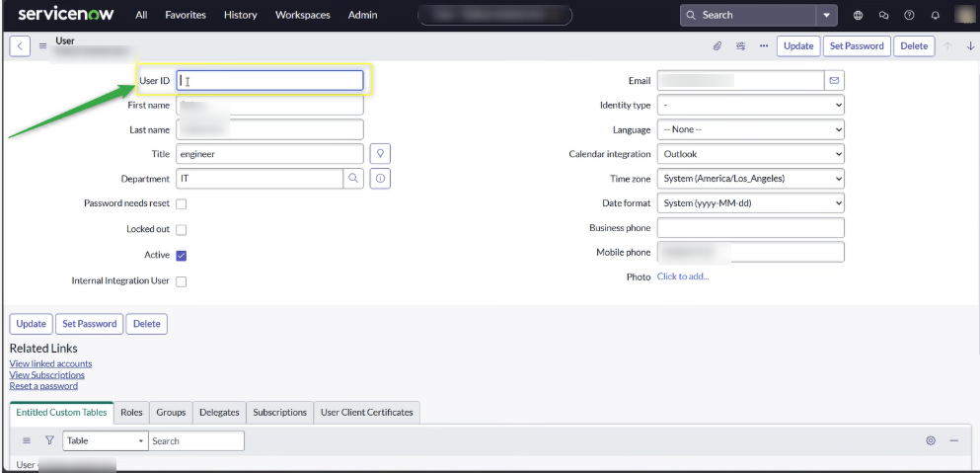Image resolution: width=980 pixels, height=473 pixels.
Task: Select the Entitled Custom Tables tab
Action: pos(62,413)
